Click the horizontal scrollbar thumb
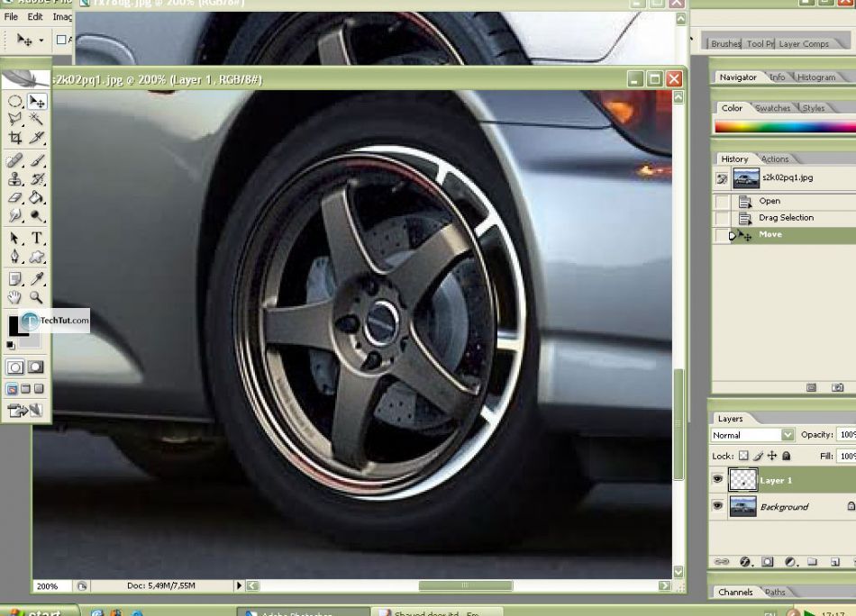The image size is (856, 616). [x=466, y=585]
